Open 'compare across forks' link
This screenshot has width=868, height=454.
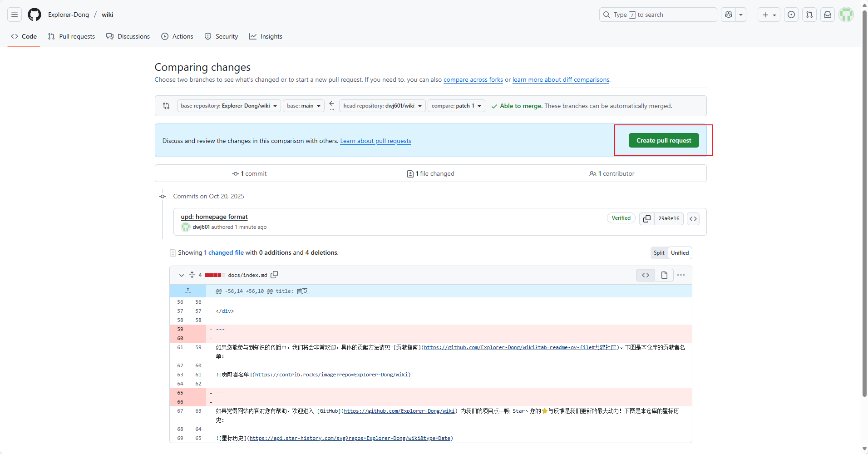(x=473, y=79)
